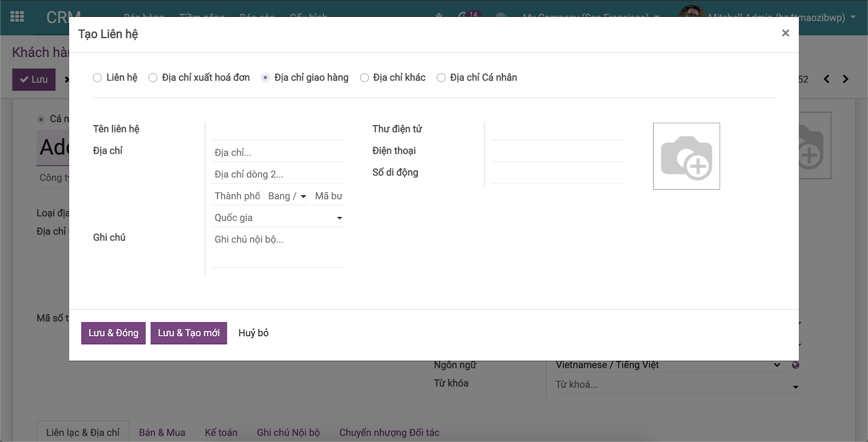Click the Ghi chú nội bộ textarea

(279, 249)
